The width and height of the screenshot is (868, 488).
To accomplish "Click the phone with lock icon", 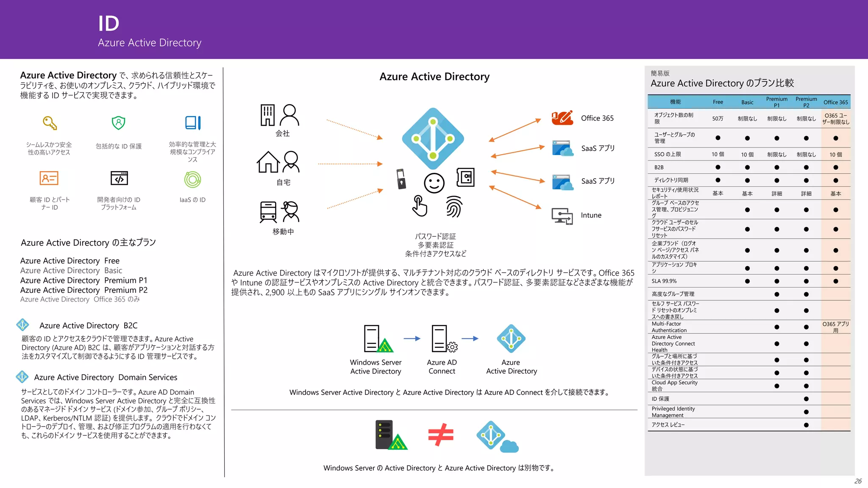I will tap(401, 179).
